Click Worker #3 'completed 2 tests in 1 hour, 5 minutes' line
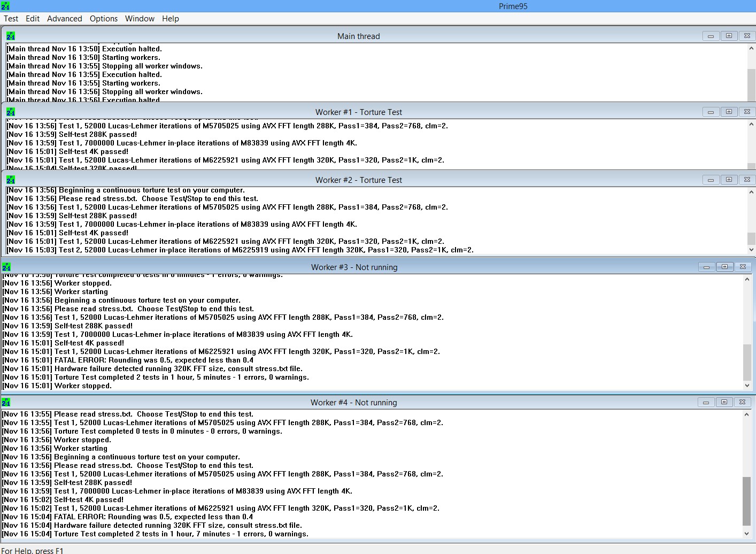 tap(156, 377)
